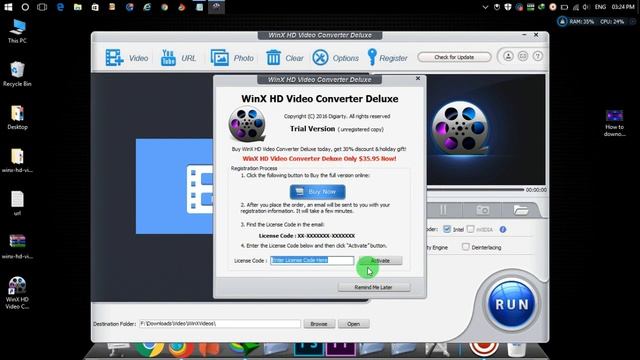Image resolution: width=640 pixels, height=360 pixels.
Task: Click the Buy Now button
Action: click(318, 192)
